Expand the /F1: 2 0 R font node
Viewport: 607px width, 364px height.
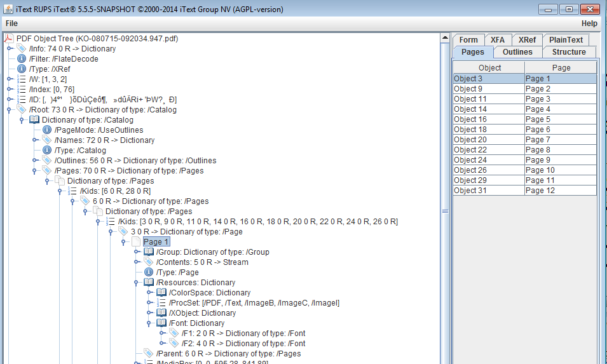(161, 333)
